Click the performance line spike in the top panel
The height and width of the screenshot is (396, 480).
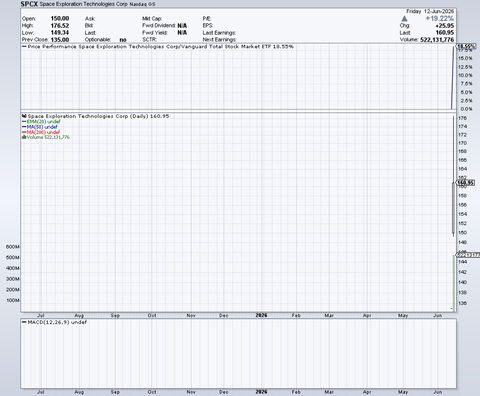(453, 78)
